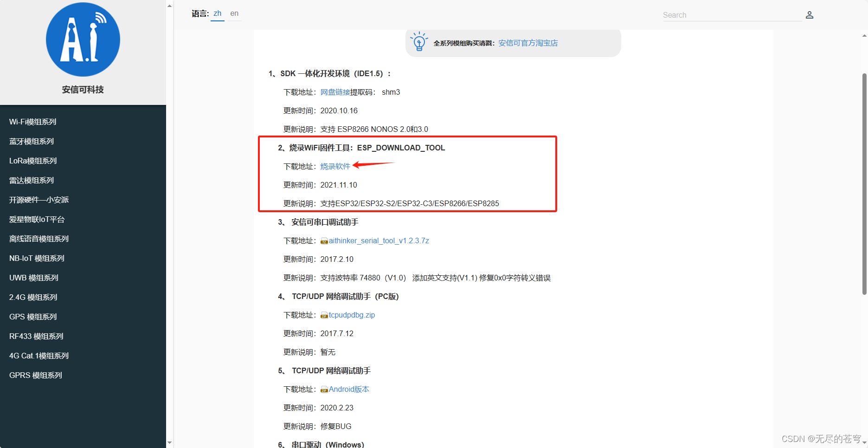Click the 7z file icon beside aithinker_serial_tool
868x448 pixels.
pos(324,241)
